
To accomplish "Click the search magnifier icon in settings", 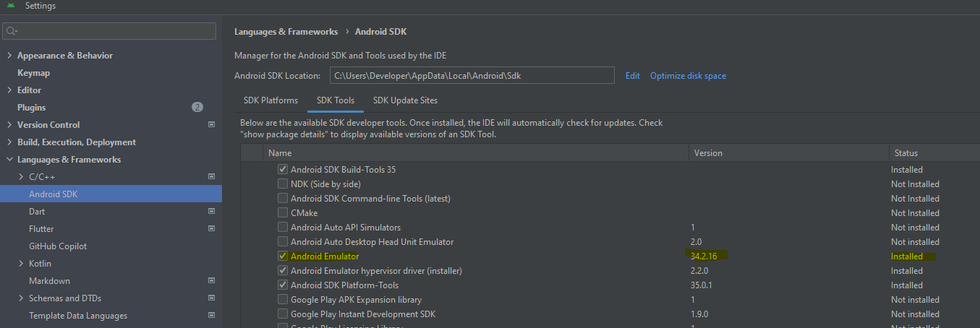I will coord(12,31).
